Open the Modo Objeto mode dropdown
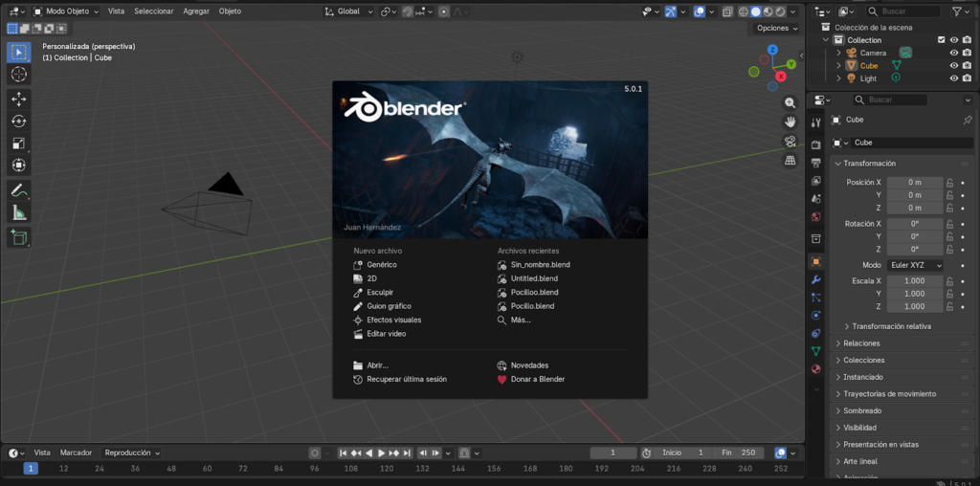980x486 pixels. tap(65, 11)
